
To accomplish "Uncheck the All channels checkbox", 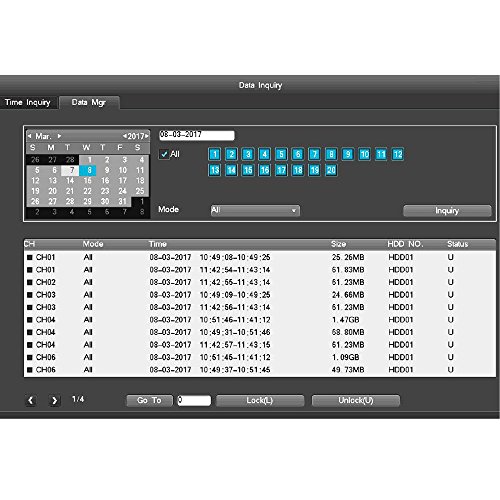I will 164,154.
